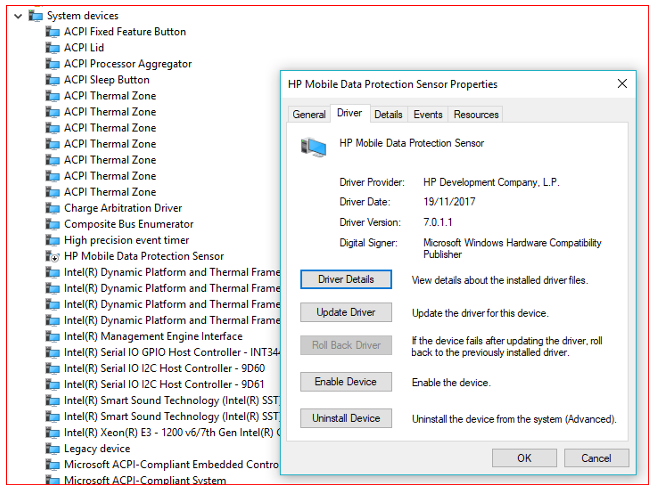Select the Intel Xeon E3 - 1200 v6 entry
The image size is (658, 492).
[x=172, y=432]
